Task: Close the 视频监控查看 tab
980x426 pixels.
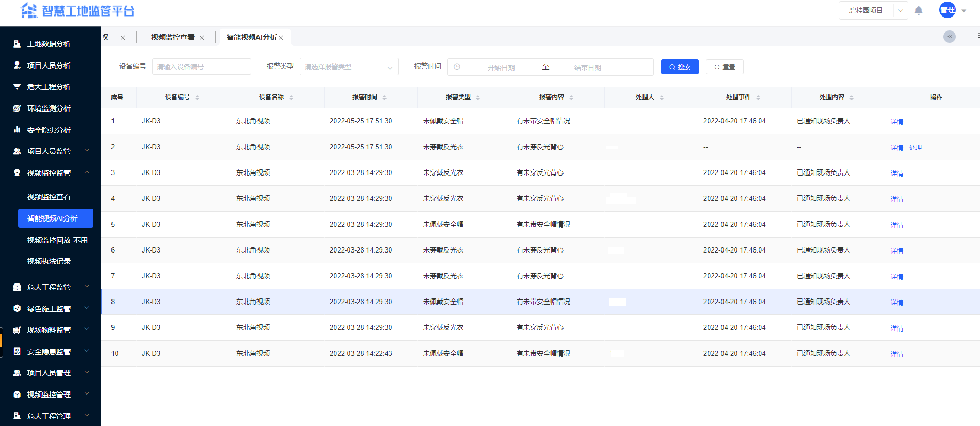Action: tap(202, 38)
